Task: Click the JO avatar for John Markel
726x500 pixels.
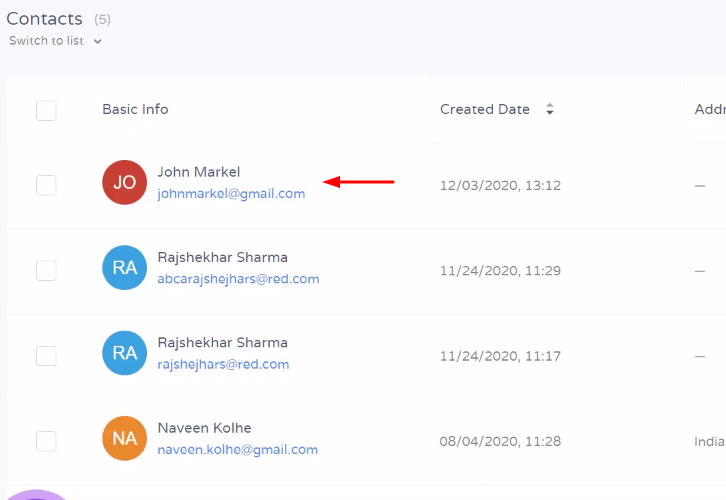Action: tap(125, 182)
